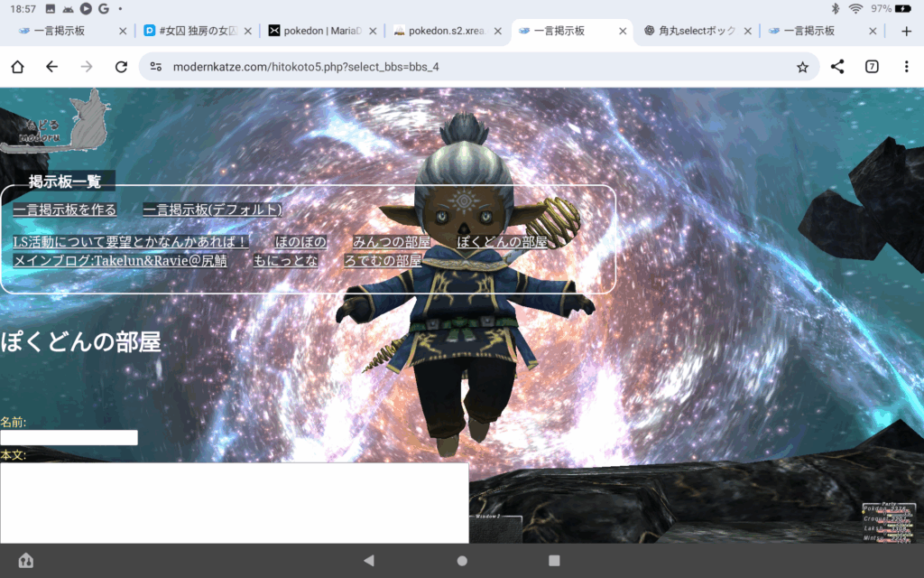
Task: Open a new tab with the plus icon
Action: (906, 31)
